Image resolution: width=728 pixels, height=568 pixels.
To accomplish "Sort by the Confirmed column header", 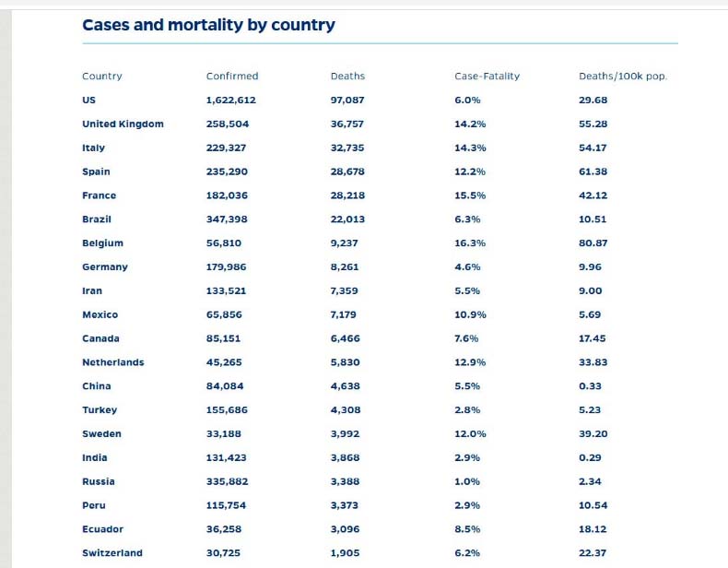I will pyautogui.click(x=232, y=77).
